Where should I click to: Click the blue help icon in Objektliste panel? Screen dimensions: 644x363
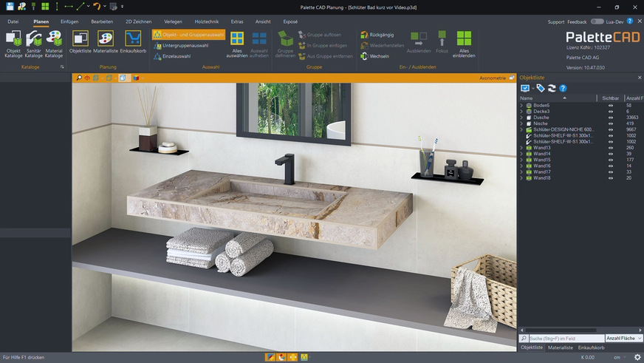click(563, 88)
